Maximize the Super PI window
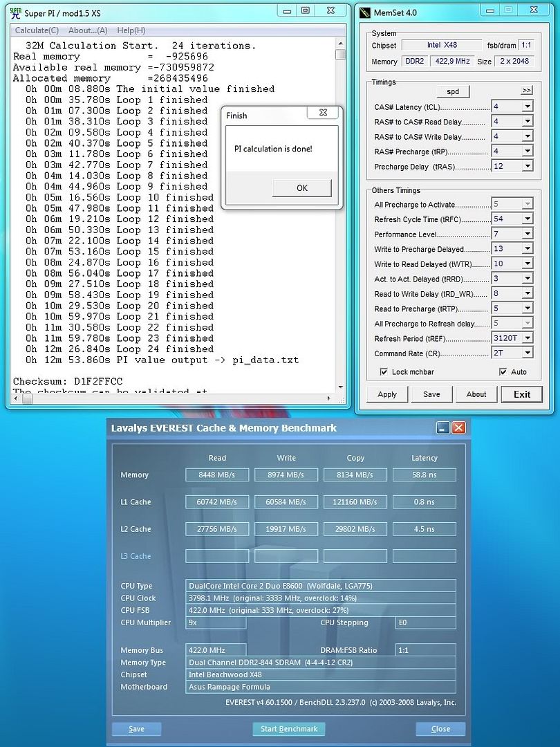The width and height of the screenshot is (560, 747). (x=306, y=11)
